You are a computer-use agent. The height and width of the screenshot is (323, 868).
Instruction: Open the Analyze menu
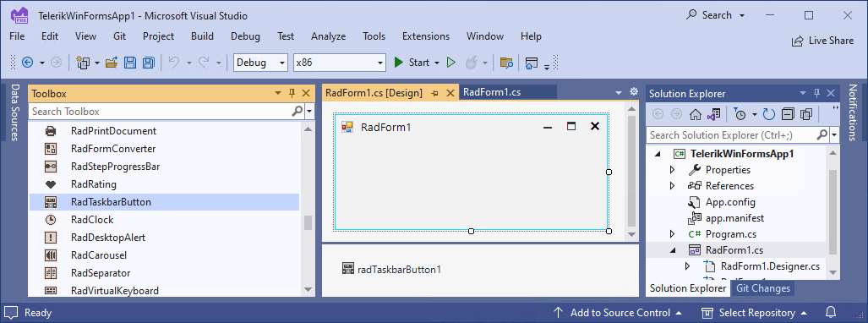[x=328, y=36]
